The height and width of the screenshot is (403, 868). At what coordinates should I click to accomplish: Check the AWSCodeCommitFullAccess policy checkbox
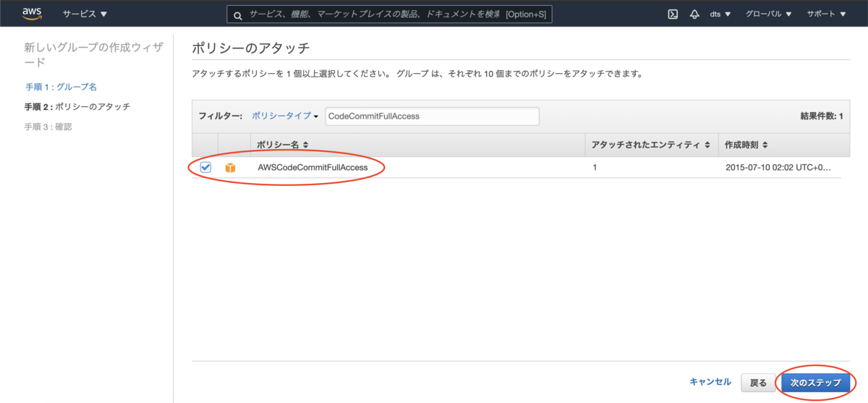pos(205,167)
